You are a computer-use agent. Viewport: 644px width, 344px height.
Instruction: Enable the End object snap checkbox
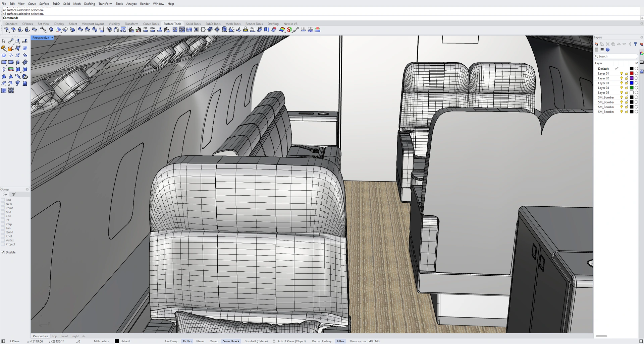point(3,200)
